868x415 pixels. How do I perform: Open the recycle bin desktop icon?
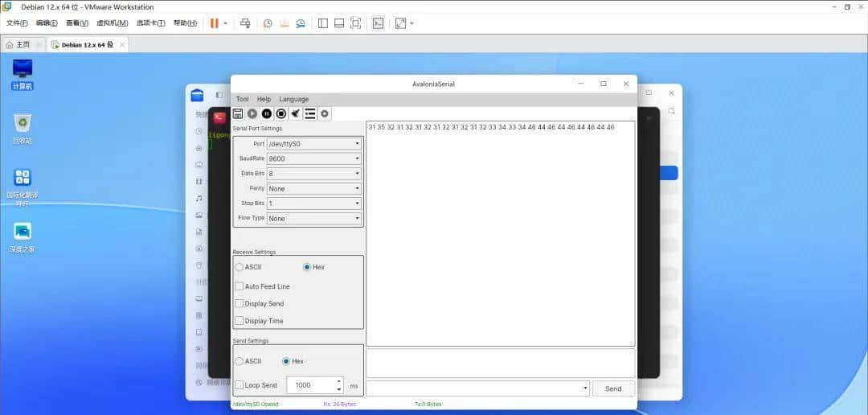(x=23, y=129)
